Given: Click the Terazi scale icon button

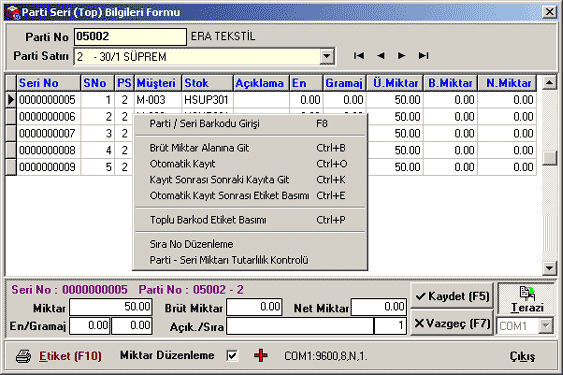Looking at the screenshot, I should [x=527, y=299].
